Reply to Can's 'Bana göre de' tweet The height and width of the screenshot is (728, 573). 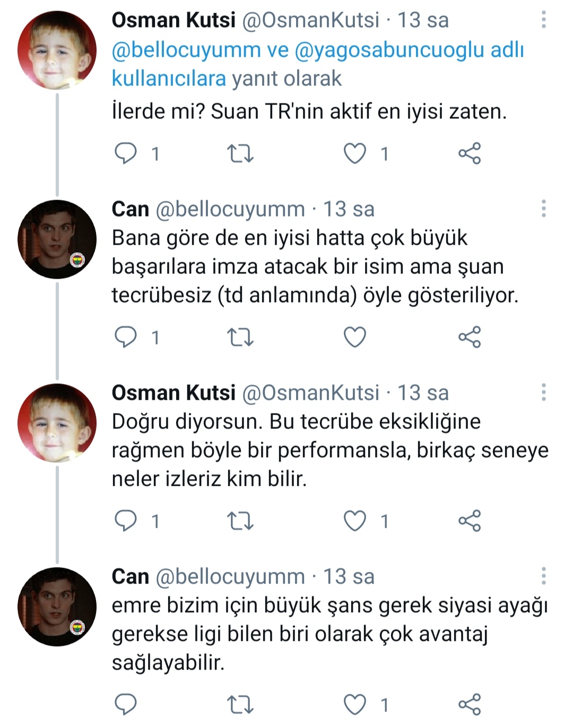126,337
